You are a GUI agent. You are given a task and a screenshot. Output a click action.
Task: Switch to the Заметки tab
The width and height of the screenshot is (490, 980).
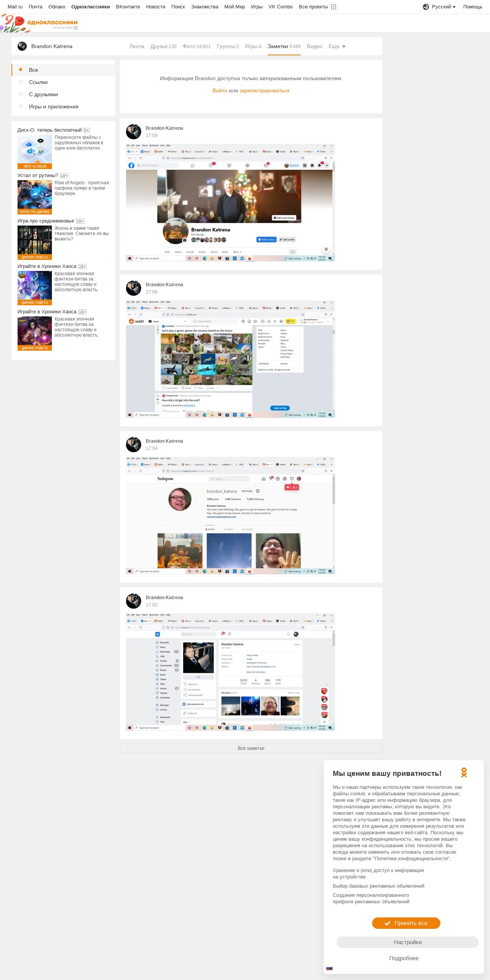click(284, 46)
